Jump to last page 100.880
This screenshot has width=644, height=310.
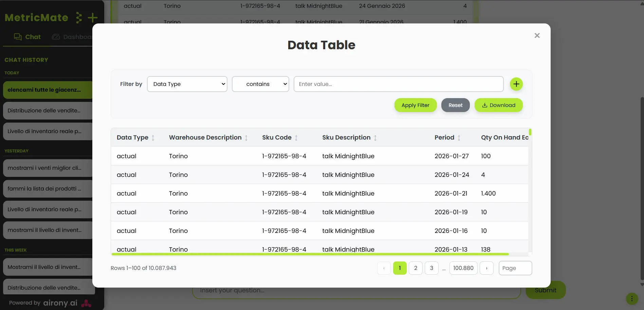point(463,268)
